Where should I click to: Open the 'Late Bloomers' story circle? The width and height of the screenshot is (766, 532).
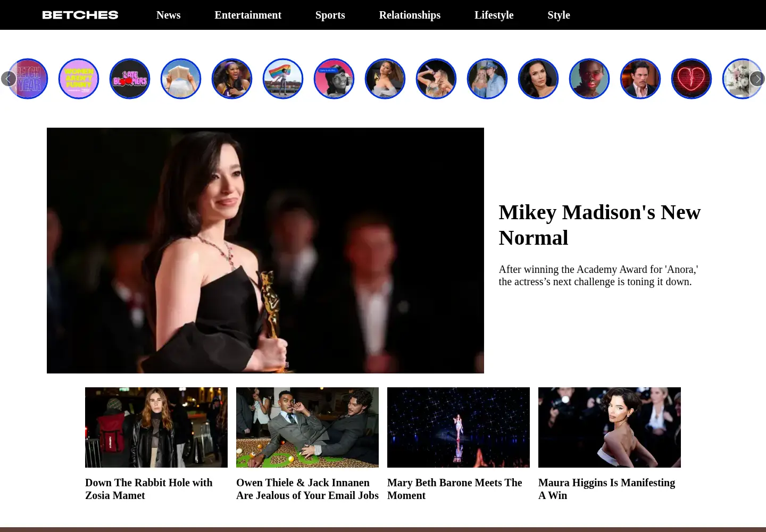pos(130,79)
